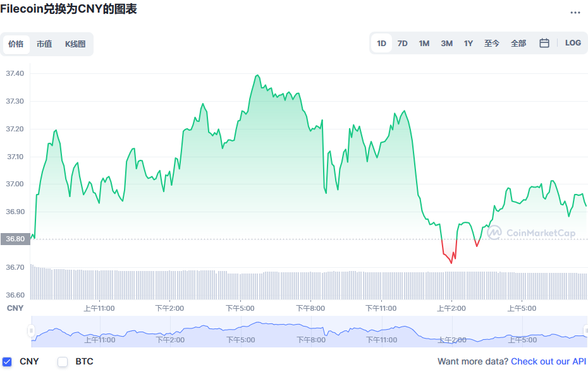The width and height of the screenshot is (588, 379).
Task: Open the calendar date range picker
Action: (x=544, y=43)
